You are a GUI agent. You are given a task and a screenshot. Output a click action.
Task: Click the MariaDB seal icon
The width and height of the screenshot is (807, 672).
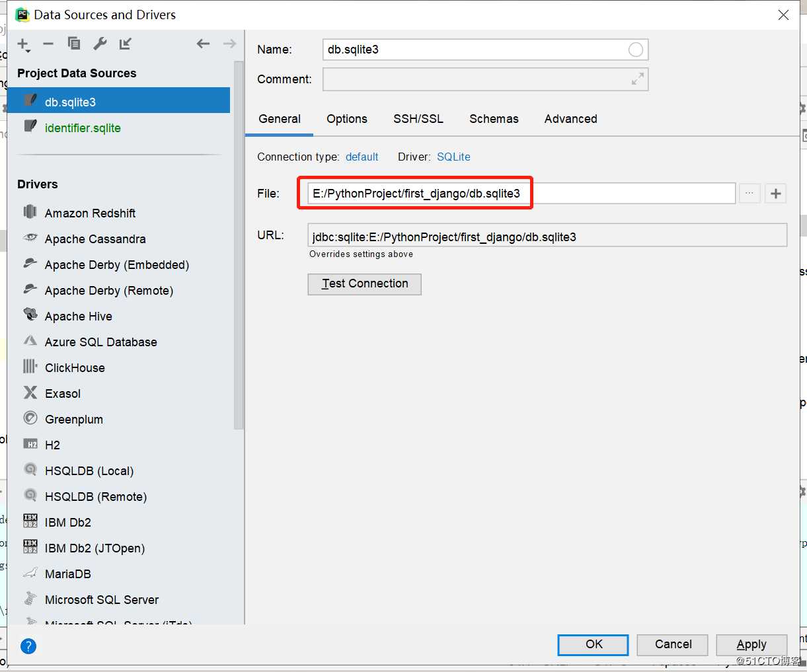(30, 572)
